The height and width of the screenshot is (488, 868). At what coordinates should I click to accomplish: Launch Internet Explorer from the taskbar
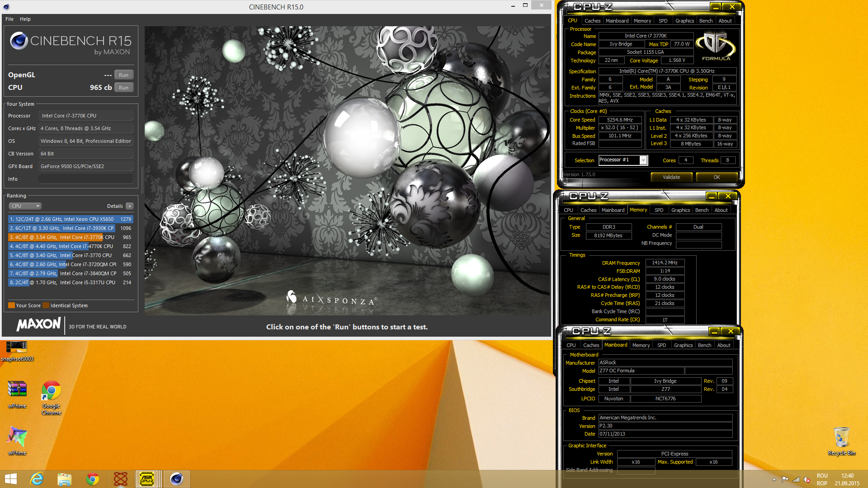click(37, 479)
